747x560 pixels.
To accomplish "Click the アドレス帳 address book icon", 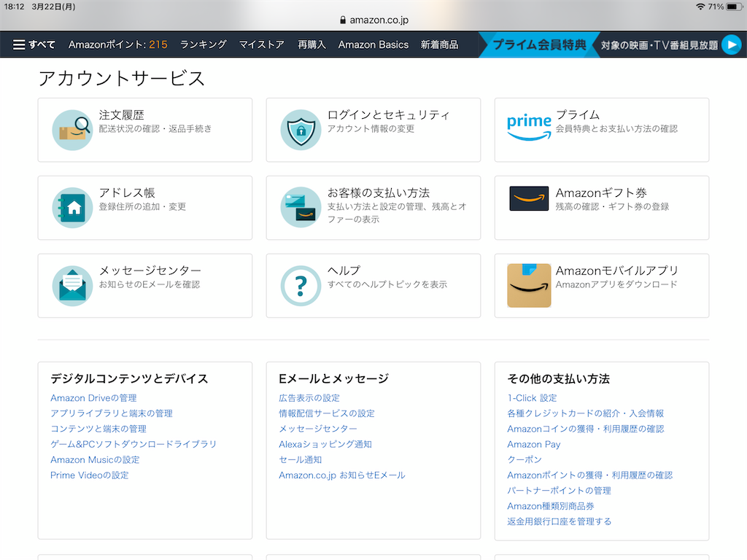I will coord(72,208).
